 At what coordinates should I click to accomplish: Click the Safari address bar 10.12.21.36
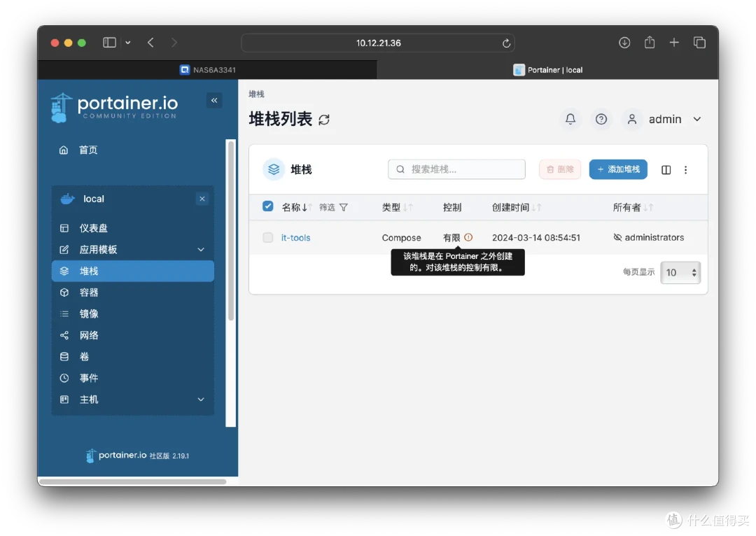(x=378, y=43)
